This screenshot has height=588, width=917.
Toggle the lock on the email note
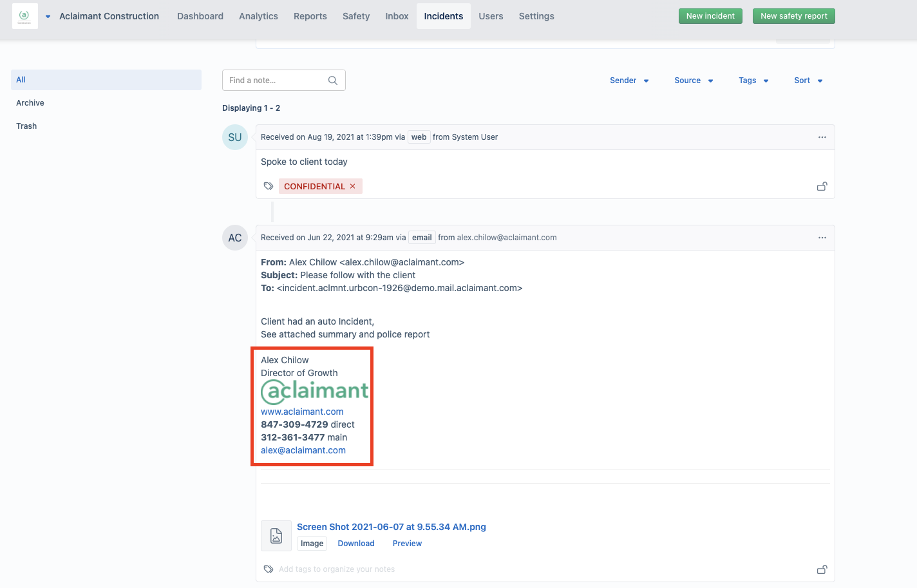822,569
